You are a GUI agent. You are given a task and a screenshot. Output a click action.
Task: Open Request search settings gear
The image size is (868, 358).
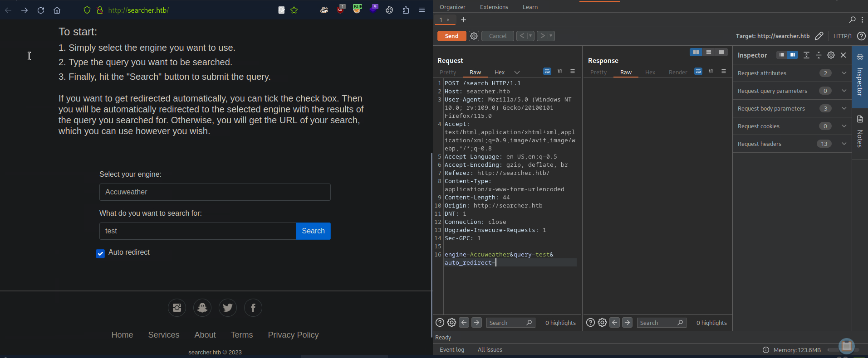click(451, 322)
